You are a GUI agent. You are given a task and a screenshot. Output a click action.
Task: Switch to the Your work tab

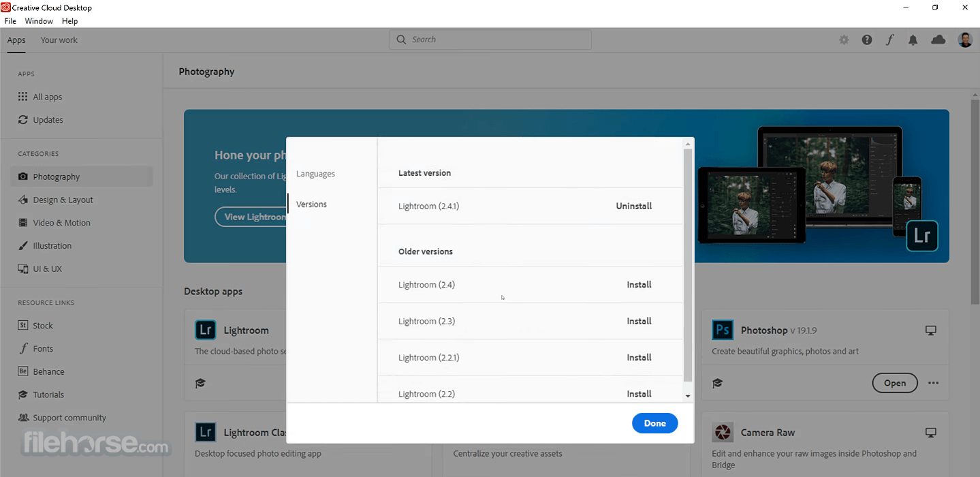coord(59,40)
